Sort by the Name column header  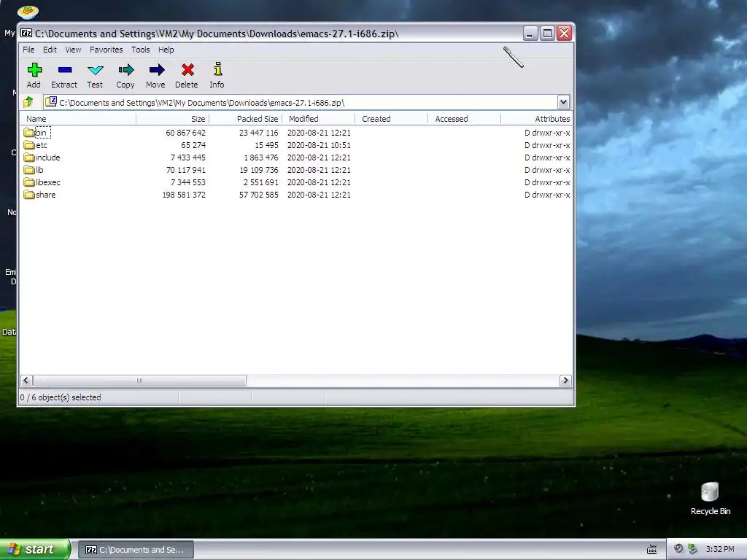[x=78, y=119]
